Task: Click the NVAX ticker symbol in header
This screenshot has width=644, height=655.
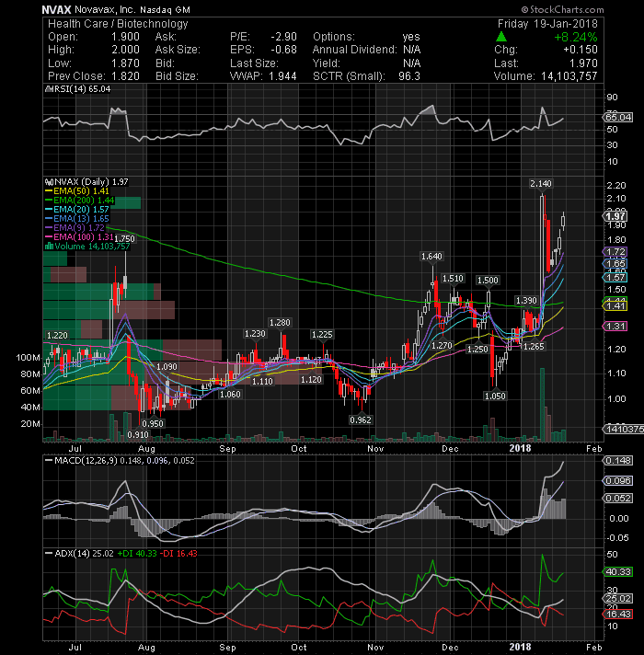Action: click(56, 9)
